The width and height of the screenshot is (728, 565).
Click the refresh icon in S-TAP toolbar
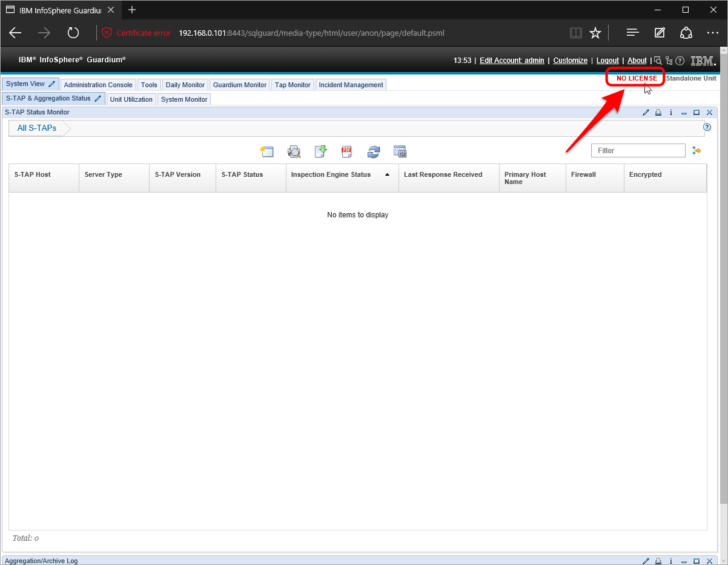tap(374, 152)
